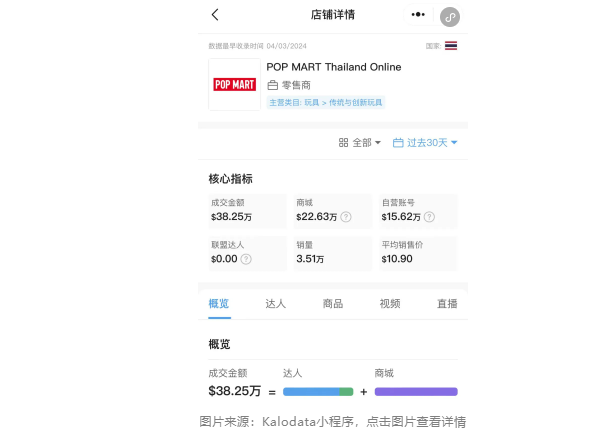Open the three-dot more options menu

[418, 15]
